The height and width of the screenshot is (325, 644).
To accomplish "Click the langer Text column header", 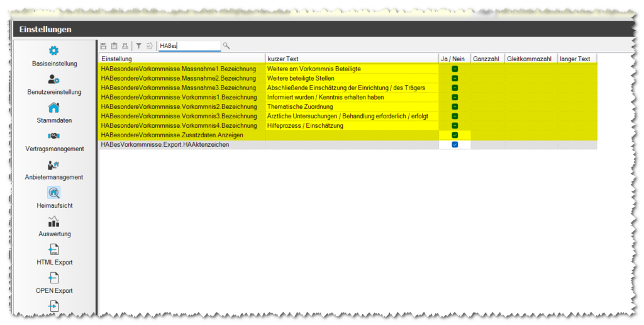I will (577, 59).
